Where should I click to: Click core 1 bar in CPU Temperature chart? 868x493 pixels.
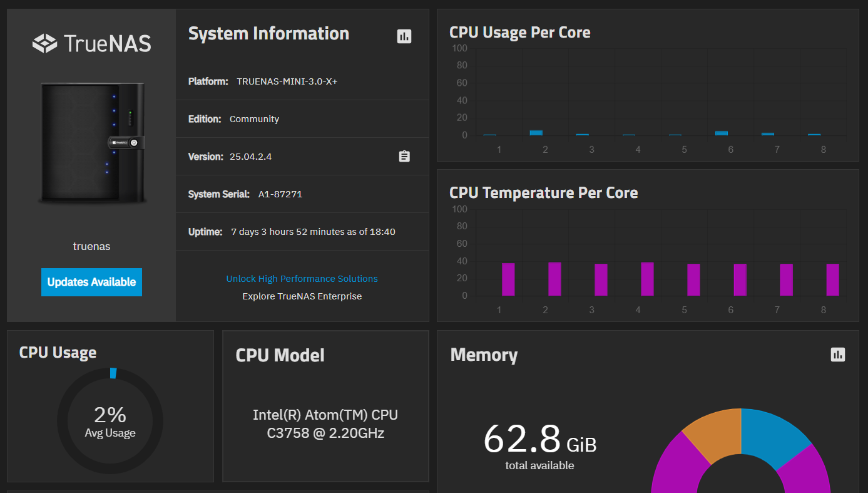[508, 279]
